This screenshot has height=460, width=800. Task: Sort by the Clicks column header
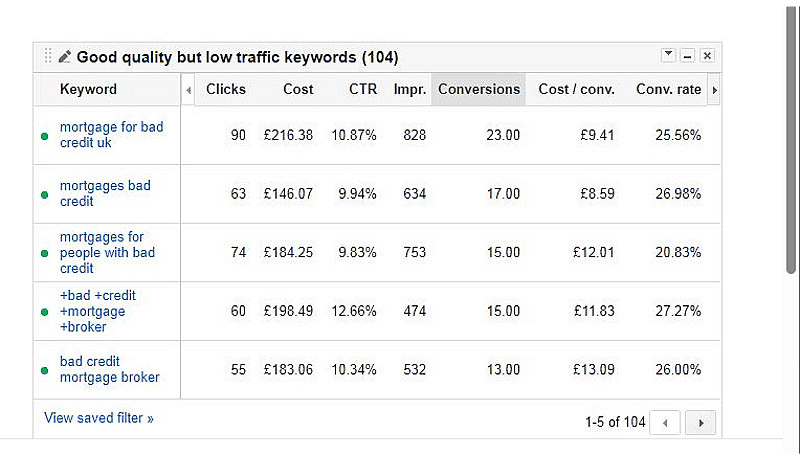[x=226, y=89]
